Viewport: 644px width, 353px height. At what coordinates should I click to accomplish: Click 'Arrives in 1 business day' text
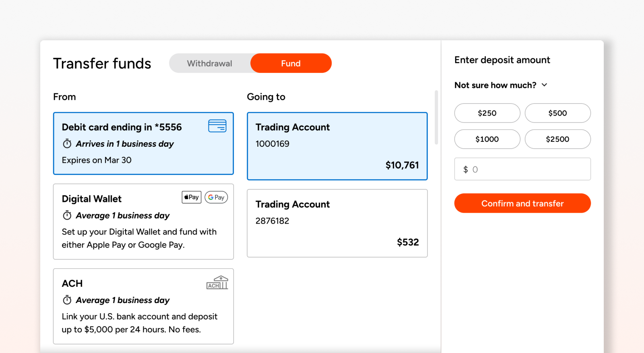[125, 144]
